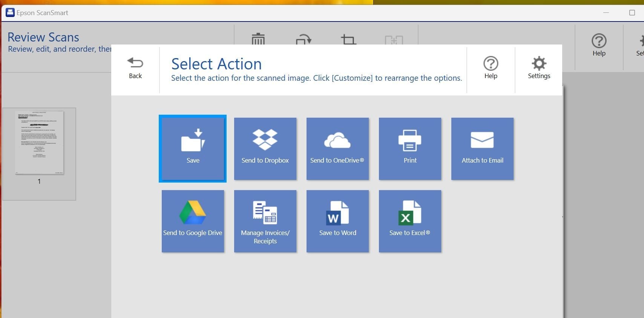This screenshot has width=644, height=318.
Task: Select Send to Google Drive tile
Action: click(x=193, y=221)
